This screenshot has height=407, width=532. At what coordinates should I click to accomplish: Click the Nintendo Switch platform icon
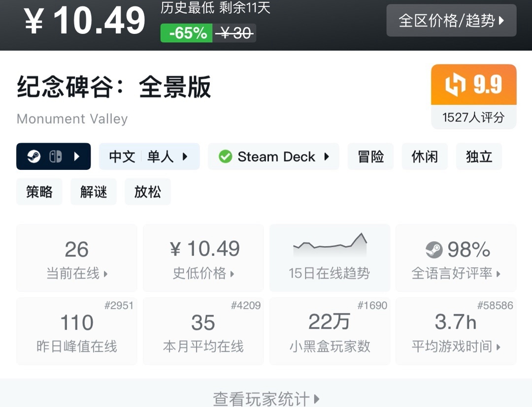coord(55,157)
